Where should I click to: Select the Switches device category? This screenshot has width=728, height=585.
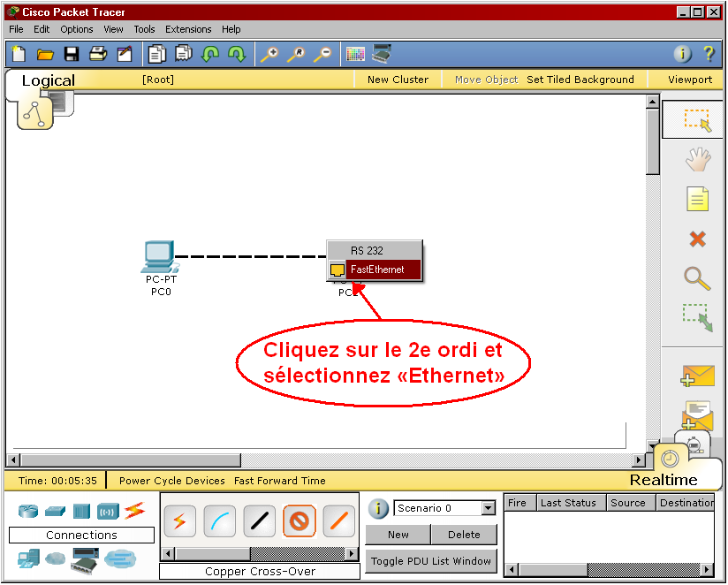(x=55, y=511)
